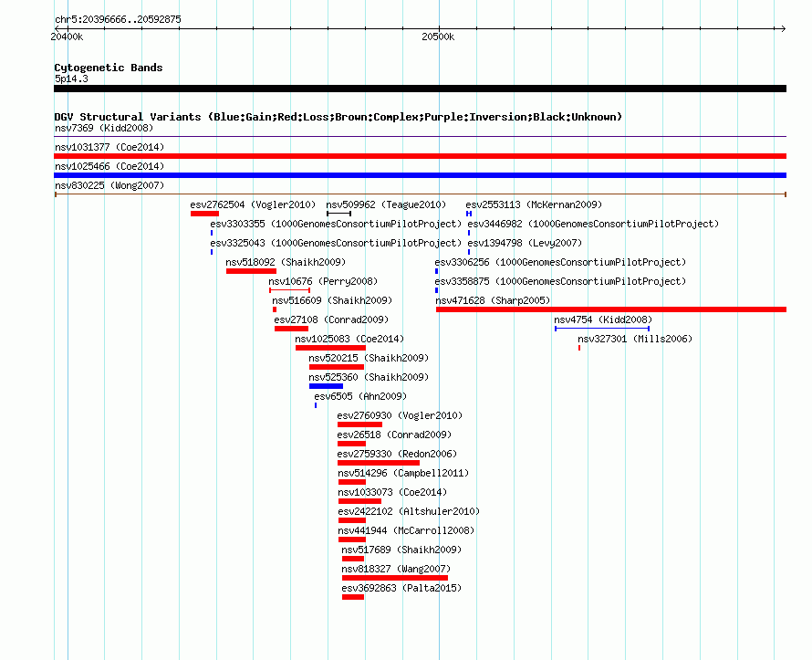Screen dimensions: 812x660
Task: Select nsv520215 (Shaikh2009) label
Action: tap(369, 358)
